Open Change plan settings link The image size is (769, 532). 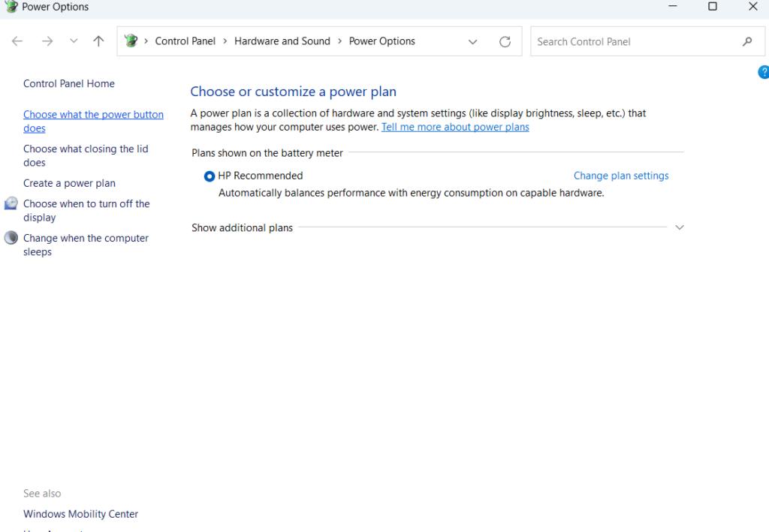point(621,176)
